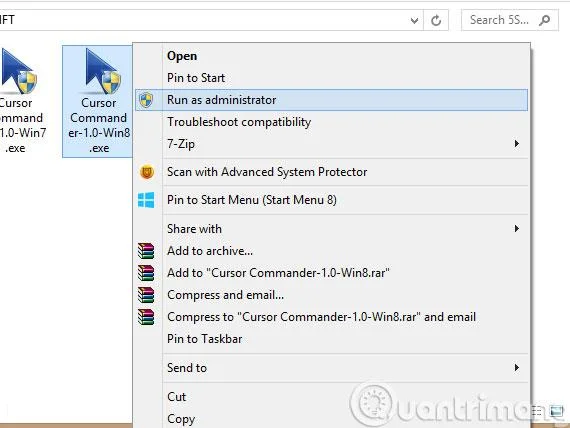Choose Add to archive...
Viewport: 570px width, 428px height.
click(x=331, y=251)
